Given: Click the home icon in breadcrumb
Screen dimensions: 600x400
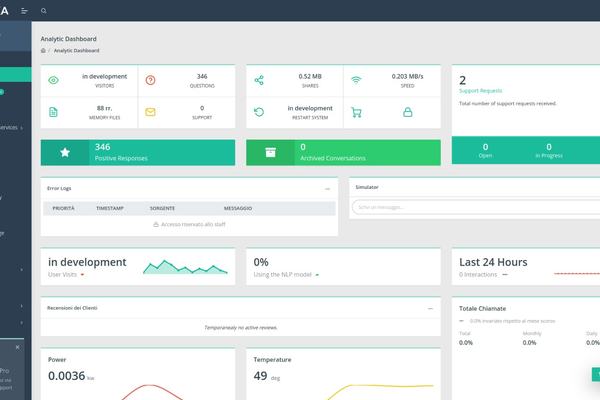Looking at the screenshot, I should 43,51.
